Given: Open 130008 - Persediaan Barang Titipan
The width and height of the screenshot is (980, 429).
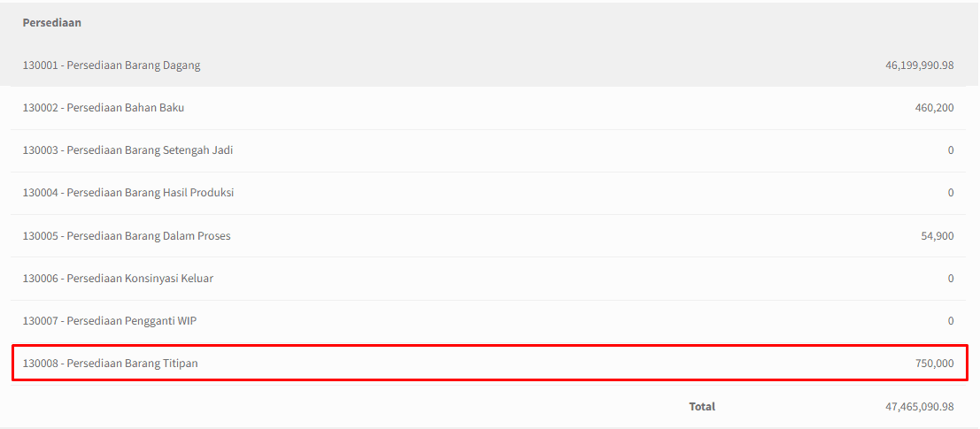Looking at the screenshot, I should pyautogui.click(x=110, y=363).
